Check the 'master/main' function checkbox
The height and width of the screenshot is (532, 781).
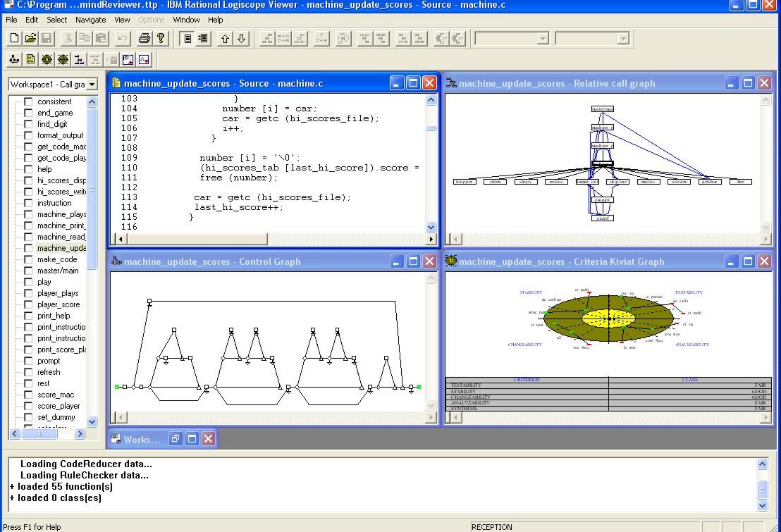pyautogui.click(x=28, y=271)
